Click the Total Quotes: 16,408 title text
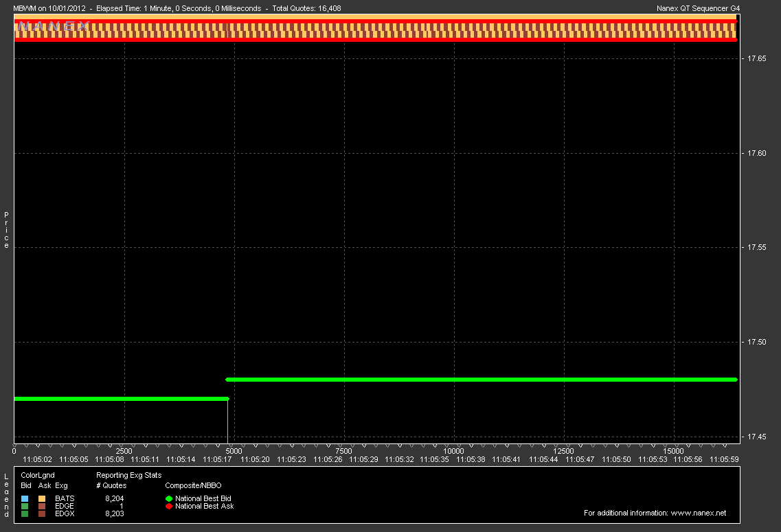The height and width of the screenshot is (532, 781). (307, 8)
